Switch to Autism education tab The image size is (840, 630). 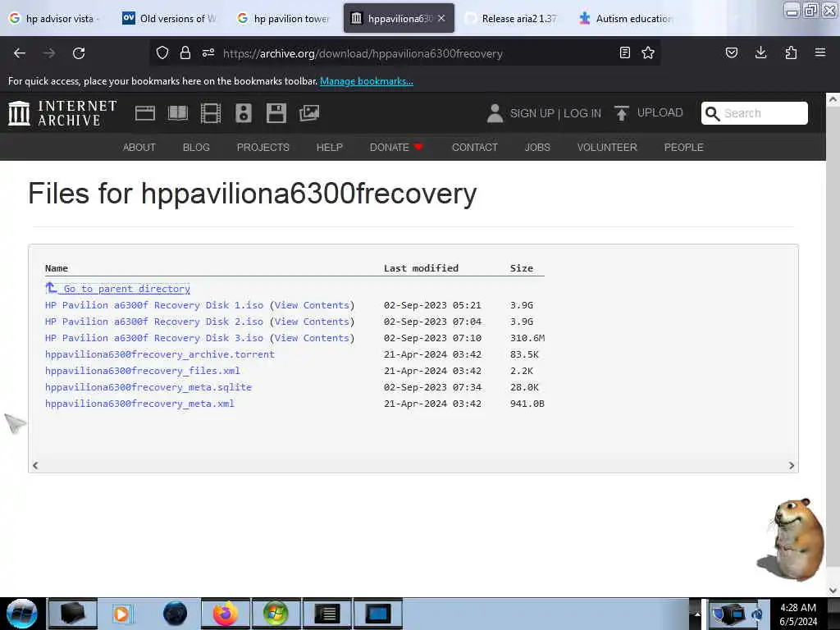click(x=626, y=18)
